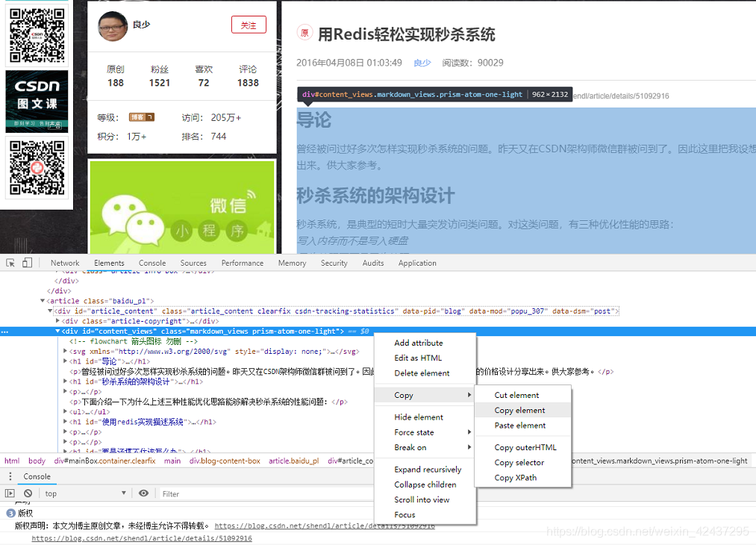Select Copy element

click(522, 411)
